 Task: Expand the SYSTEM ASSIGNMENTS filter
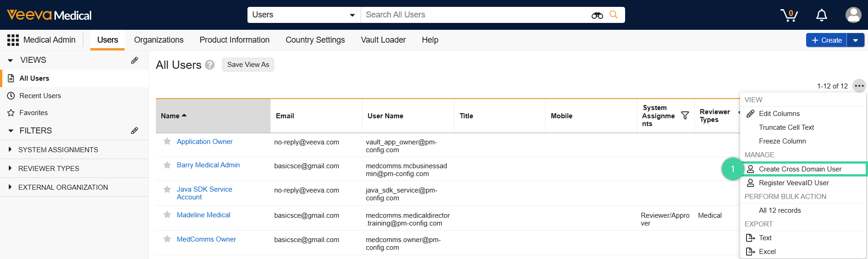[x=10, y=149]
